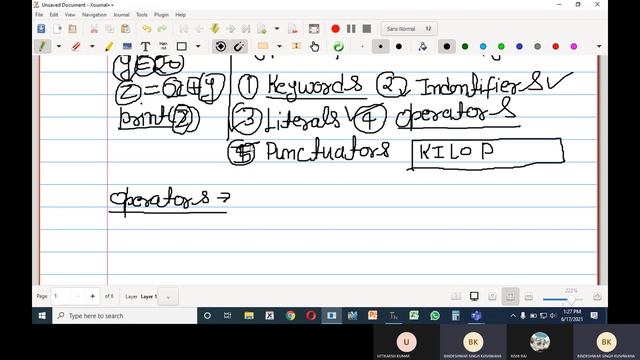The height and width of the screenshot is (360, 640).
Task: Select the fine pen thickness dot
Action: [x=362, y=47]
